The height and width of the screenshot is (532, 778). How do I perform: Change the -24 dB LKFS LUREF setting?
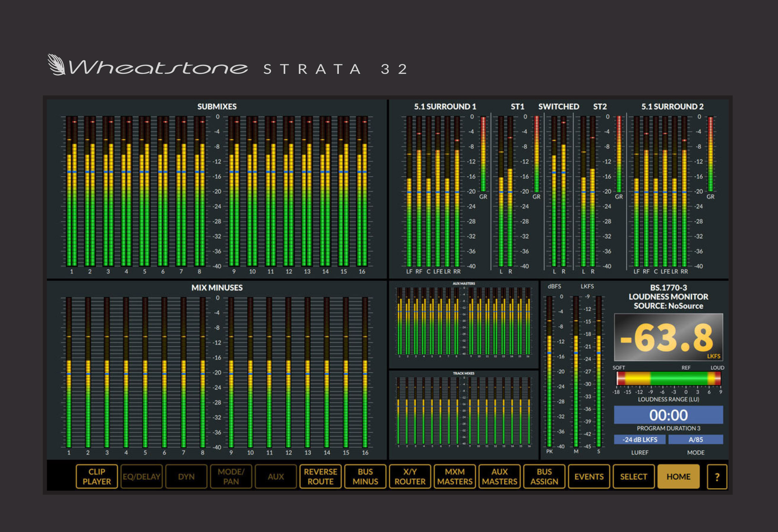click(640, 439)
